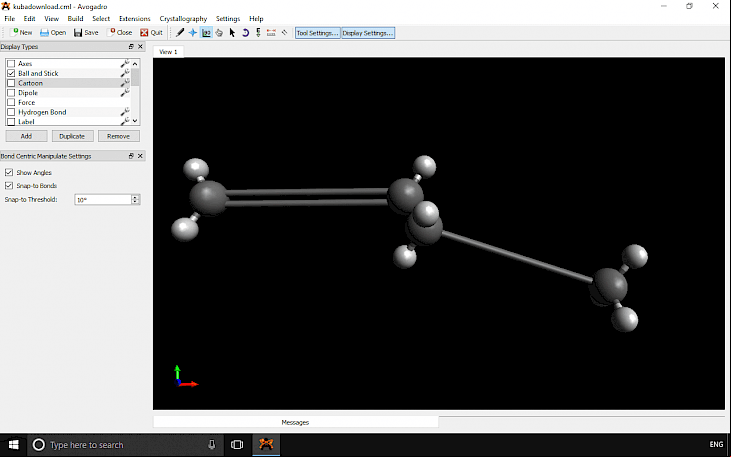Open the Edit menu
731x457 pixels.
[29, 19]
